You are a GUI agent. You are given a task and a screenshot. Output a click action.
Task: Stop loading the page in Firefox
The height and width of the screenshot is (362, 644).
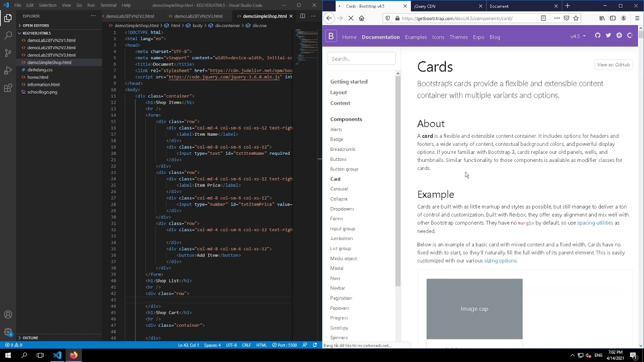(x=351, y=18)
